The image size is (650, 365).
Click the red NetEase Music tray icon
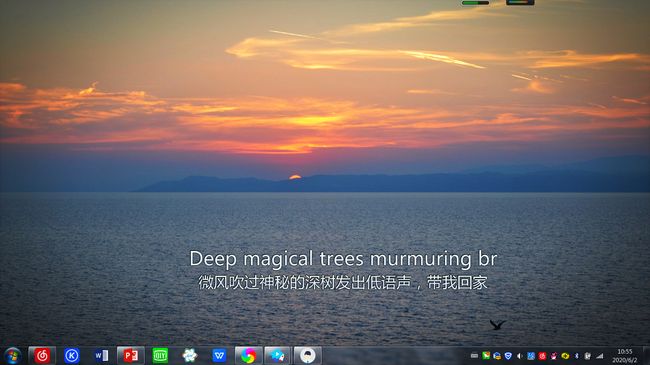(x=542, y=356)
